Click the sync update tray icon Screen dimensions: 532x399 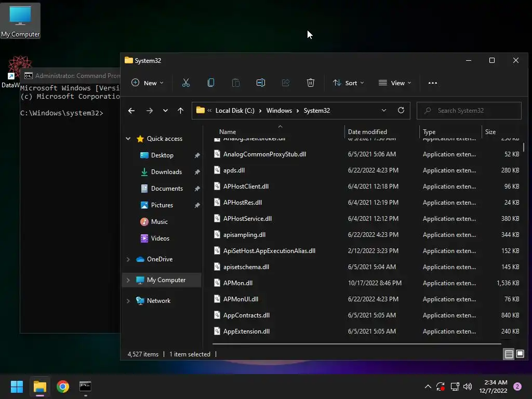(x=441, y=387)
